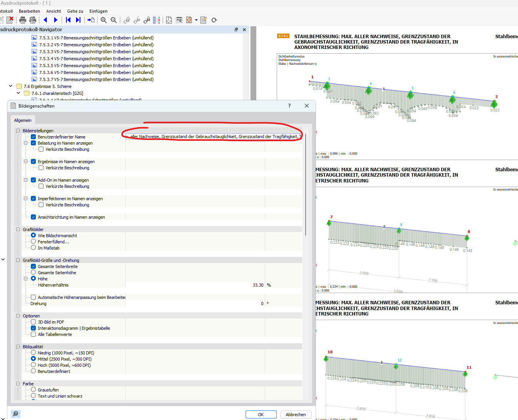Collapse the 'Bildqualität' section
Image resolution: width=518 pixels, height=420 pixels.
click(x=18, y=347)
